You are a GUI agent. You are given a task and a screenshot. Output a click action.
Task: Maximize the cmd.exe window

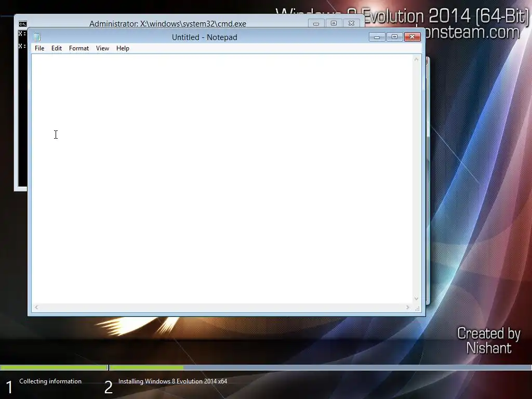point(334,23)
